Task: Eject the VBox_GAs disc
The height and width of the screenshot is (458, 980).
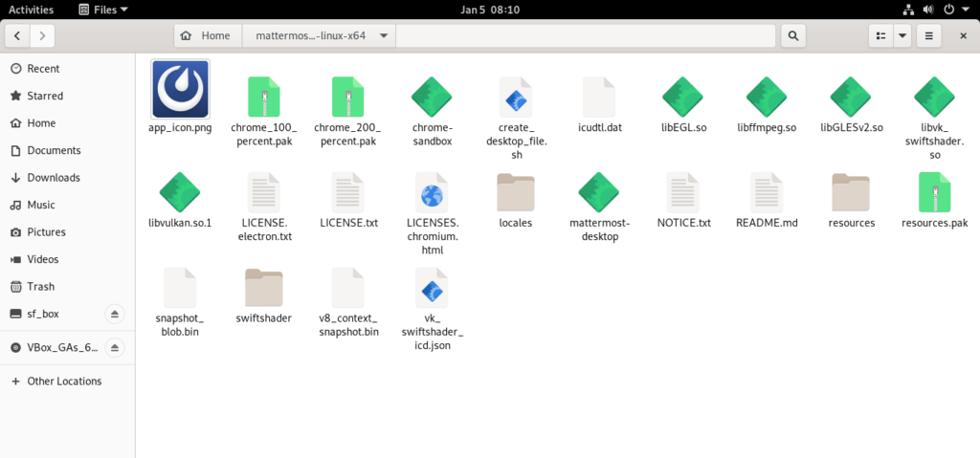Action: click(115, 347)
